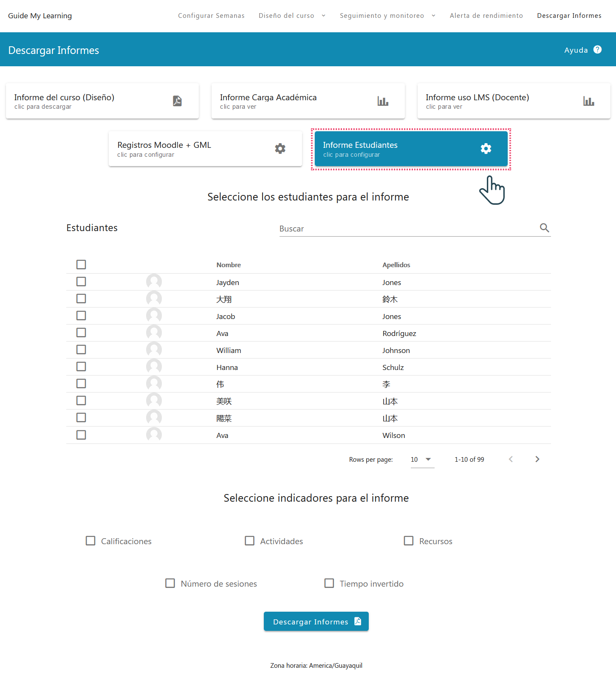Viewport: 616px width, 675px height.
Task: Enable the Recursos indicator
Action: point(409,541)
